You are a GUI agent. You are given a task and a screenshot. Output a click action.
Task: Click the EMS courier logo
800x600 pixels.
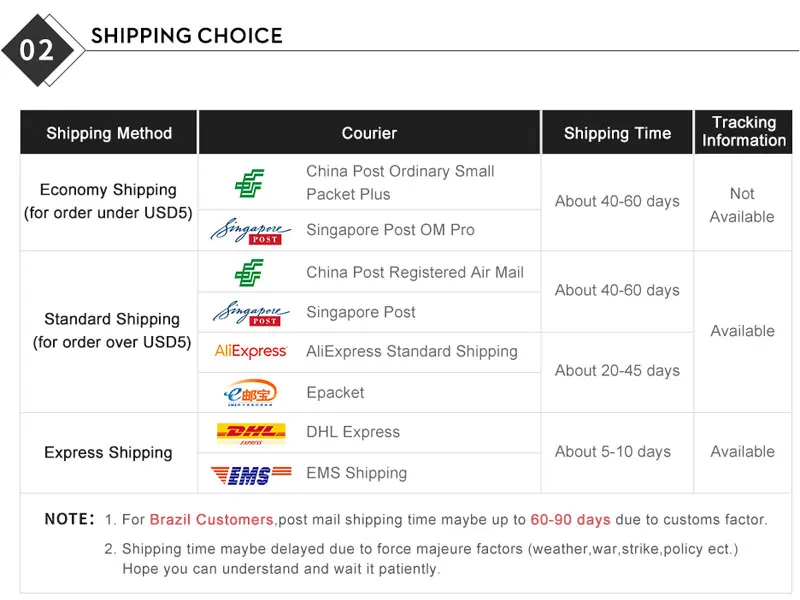coord(251,475)
